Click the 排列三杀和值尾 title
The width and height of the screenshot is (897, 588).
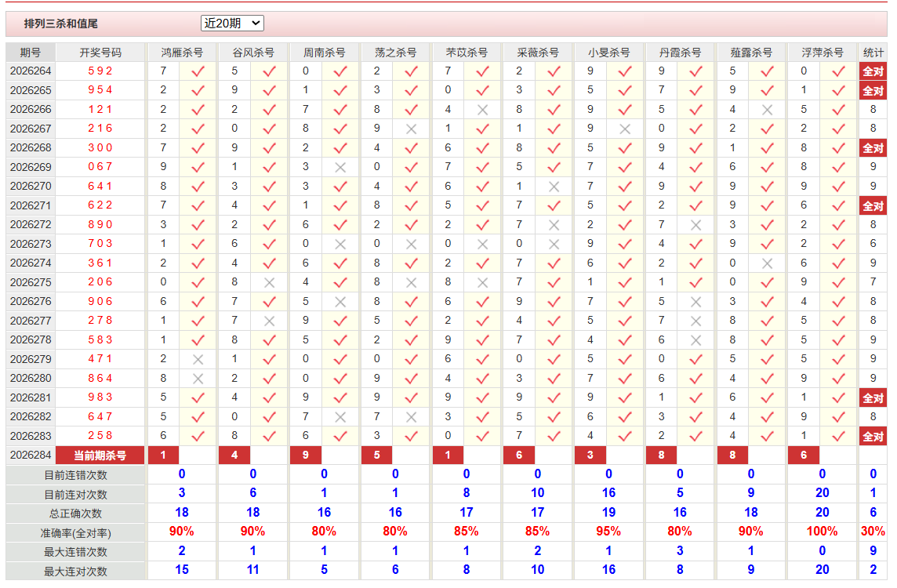pyautogui.click(x=60, y=24)
